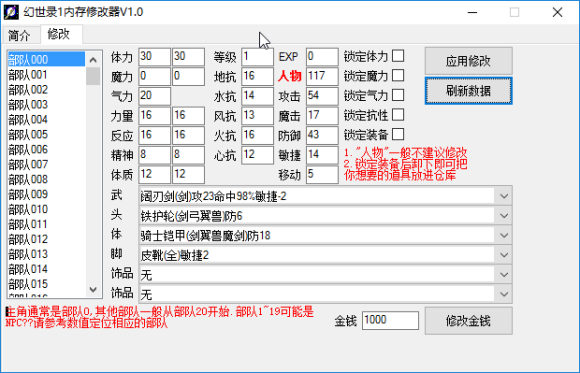Enable the 锁定装备 checkbox

[x=398, y=134]
